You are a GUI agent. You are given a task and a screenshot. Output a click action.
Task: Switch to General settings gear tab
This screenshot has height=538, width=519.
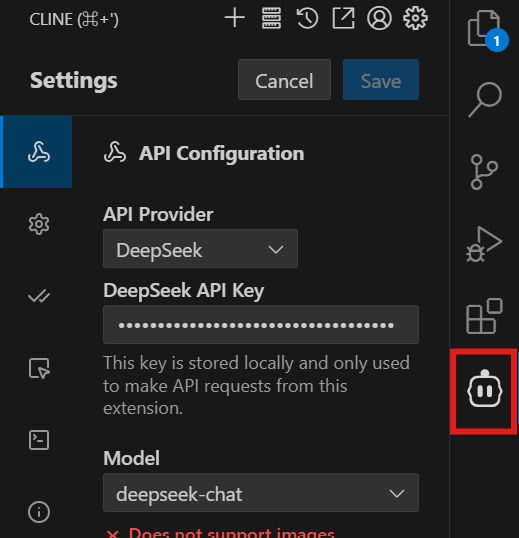click(39, 224)
